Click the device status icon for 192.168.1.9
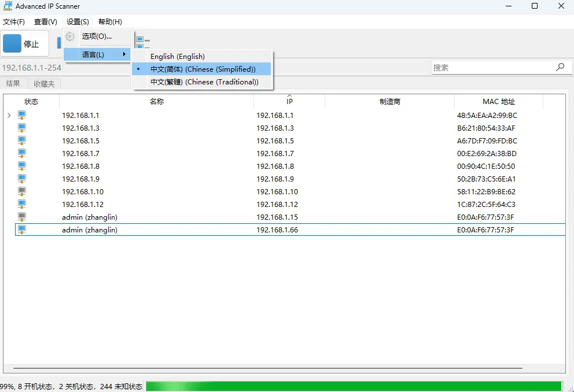The width and height of the screenshot is (574, 392). pos(22,179)
